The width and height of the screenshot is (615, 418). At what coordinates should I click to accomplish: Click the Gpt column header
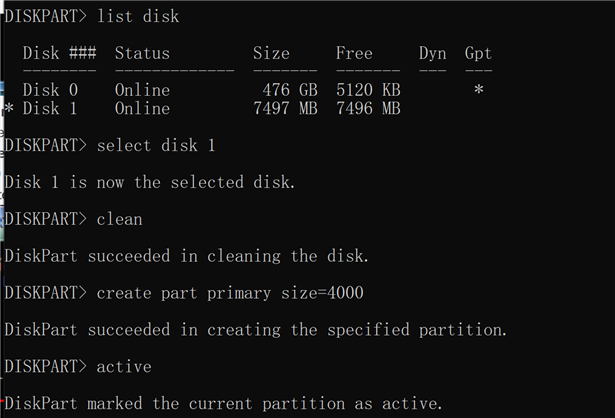point(478,53)
